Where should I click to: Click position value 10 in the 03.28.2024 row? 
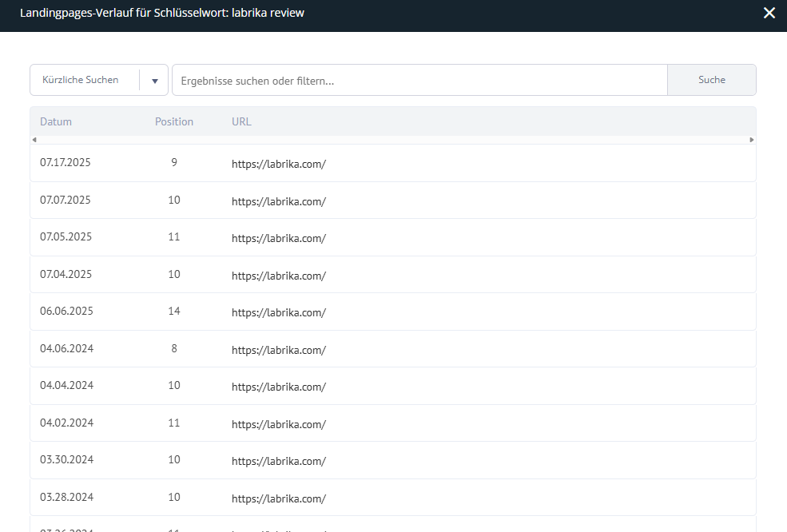[174, 497]
